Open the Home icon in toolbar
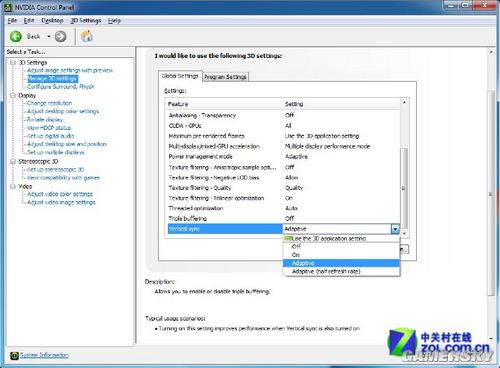The height and width of the screenshot is (368, 500). (x=87, y=36)
